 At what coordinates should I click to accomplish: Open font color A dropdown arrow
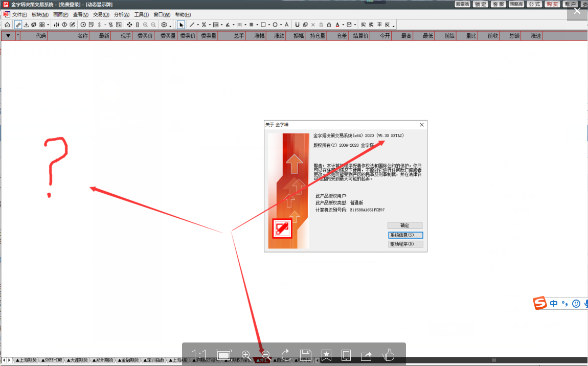pyautogui.click(x=343, y=25)
